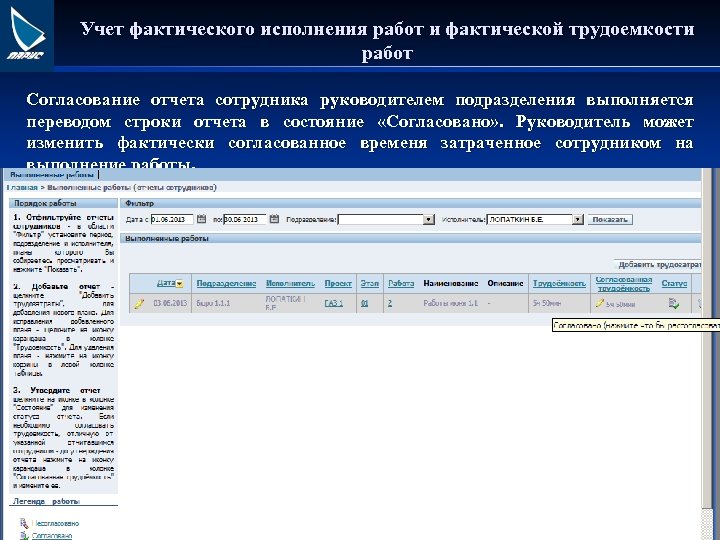Viewport: 720px width, 540px height.
Task: Click the sort arrow icon beside Дата
Action: (x=180, y=284)
